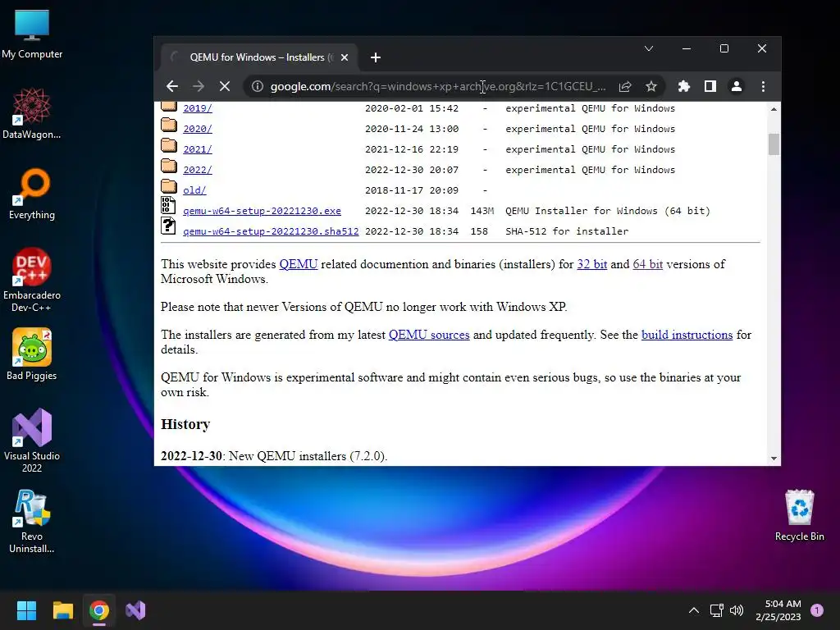840x630 pixels.
Task: Open the 32 bit link
Action: click(592, 264)
